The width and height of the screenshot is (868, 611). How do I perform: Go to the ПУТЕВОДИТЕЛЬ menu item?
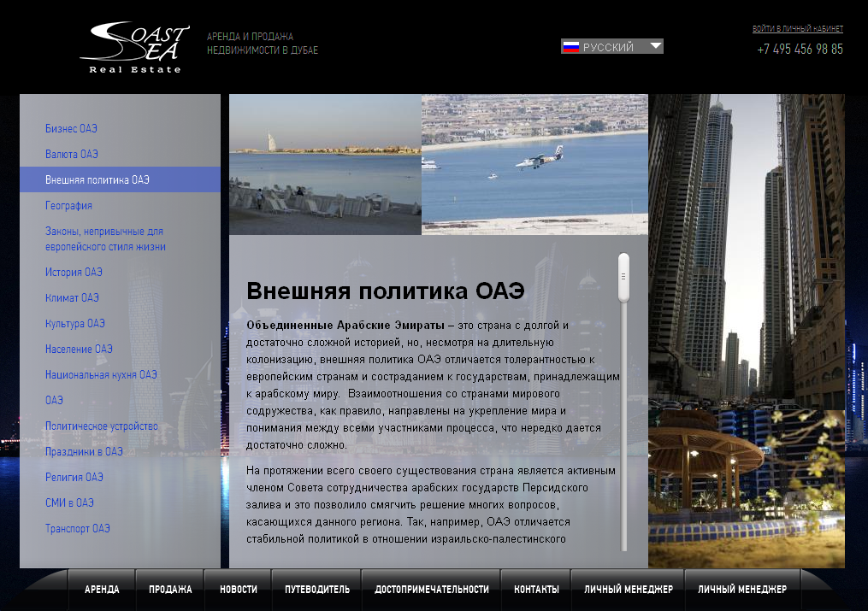pos(316,590)
